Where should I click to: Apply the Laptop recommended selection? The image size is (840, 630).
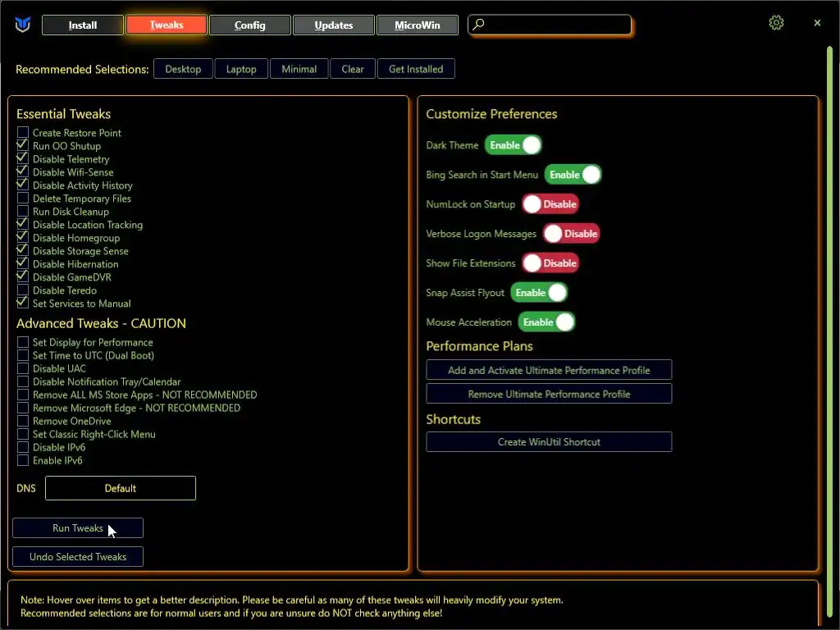click(x=241, y=69)
